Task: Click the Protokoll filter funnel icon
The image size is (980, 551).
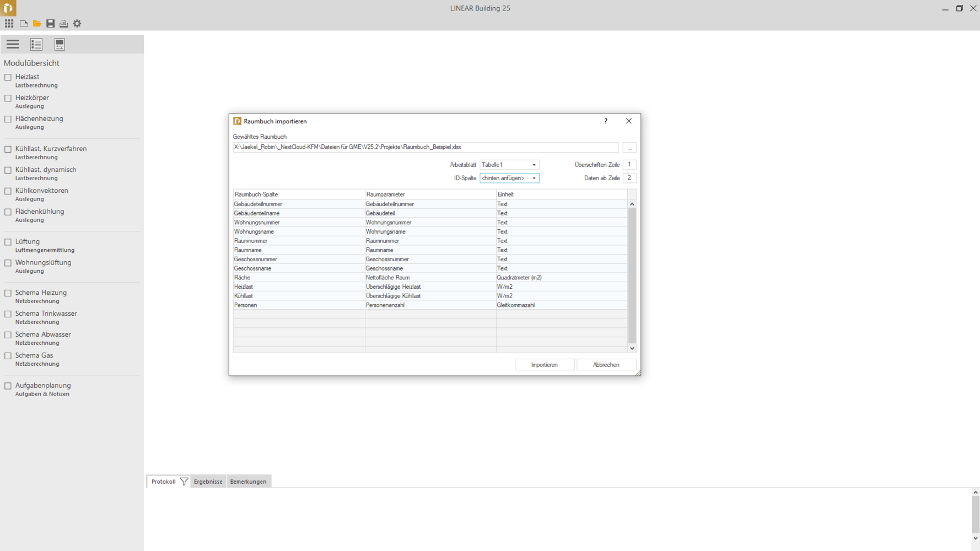Action: (184, 482)
